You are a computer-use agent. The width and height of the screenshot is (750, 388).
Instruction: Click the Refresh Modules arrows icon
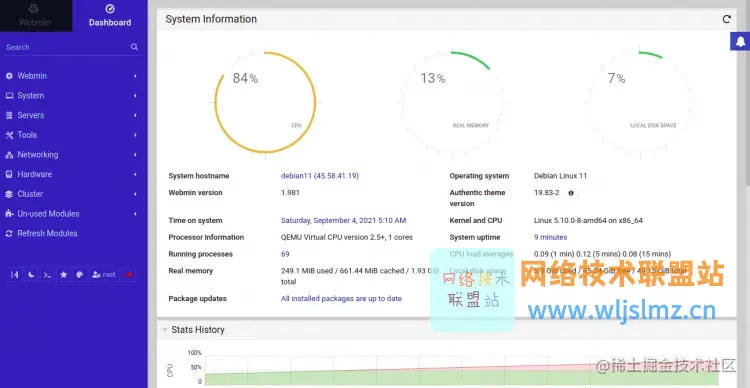pyautogui.click(x=9, y=233)
